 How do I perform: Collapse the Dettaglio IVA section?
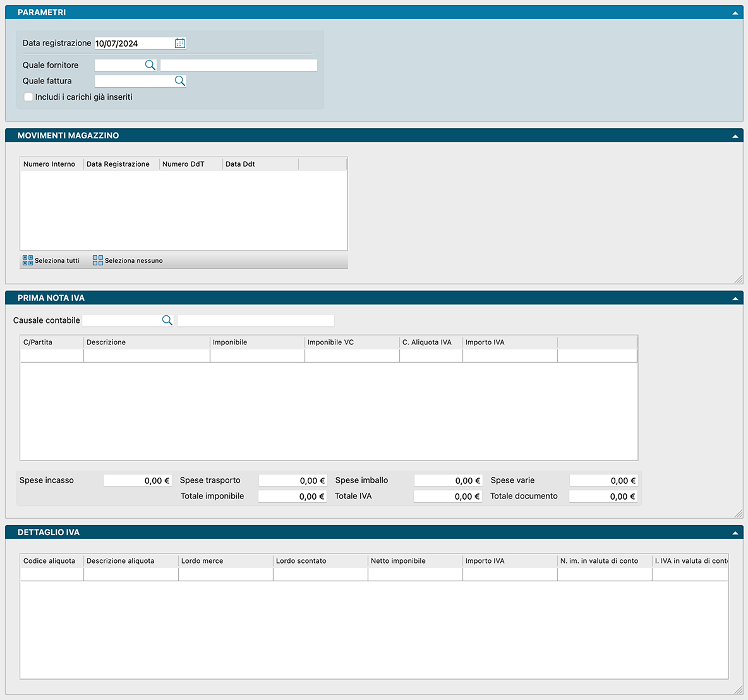(x=735, y=533)
